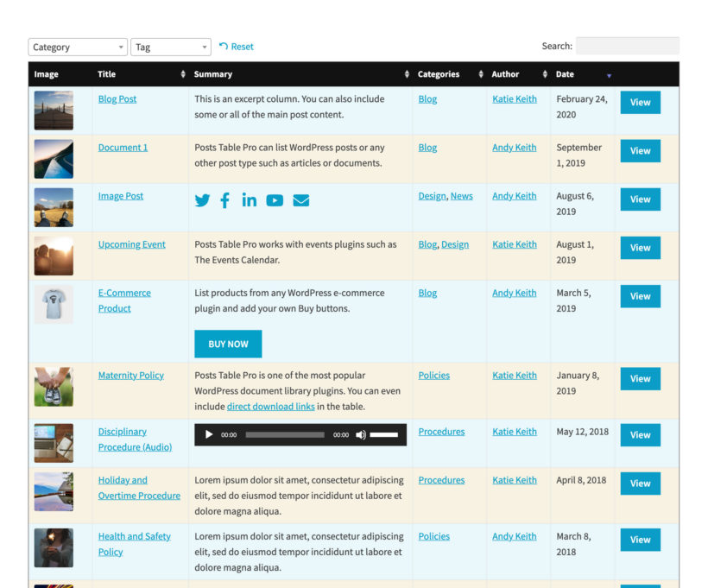Screen dimensions: 708x588
Task: Click the audio player seek bar
Action: [x=285, y=435]
